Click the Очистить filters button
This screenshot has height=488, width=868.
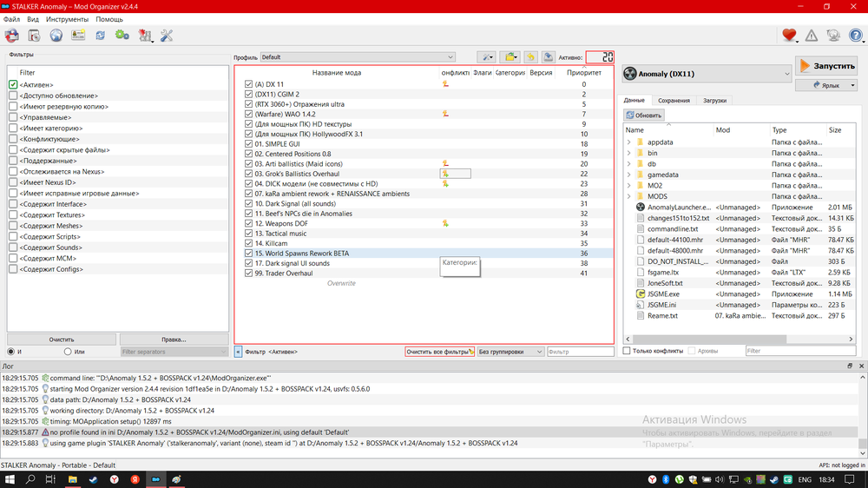click(x=61, y=340)
